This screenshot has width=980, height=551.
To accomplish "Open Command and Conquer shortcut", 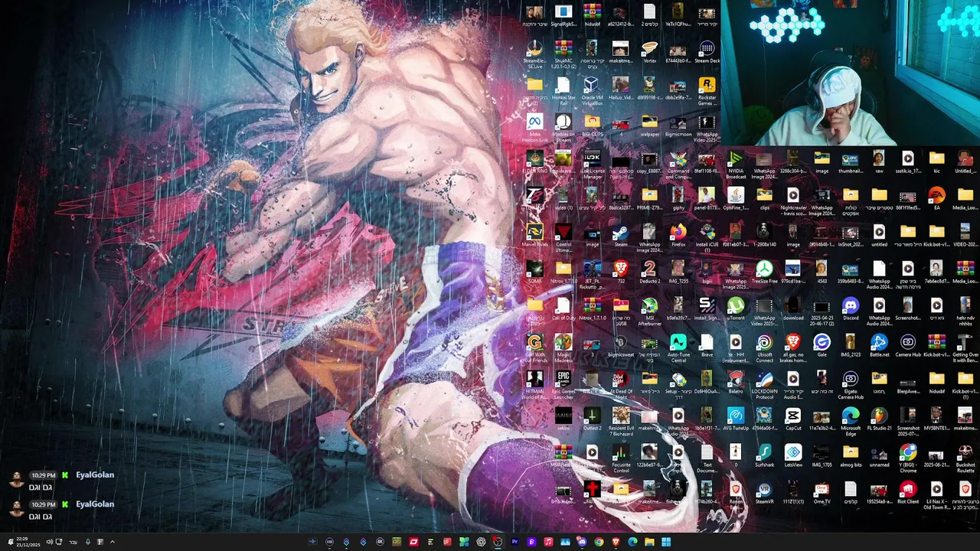I will pyautogui.click(x=678, y=164).
